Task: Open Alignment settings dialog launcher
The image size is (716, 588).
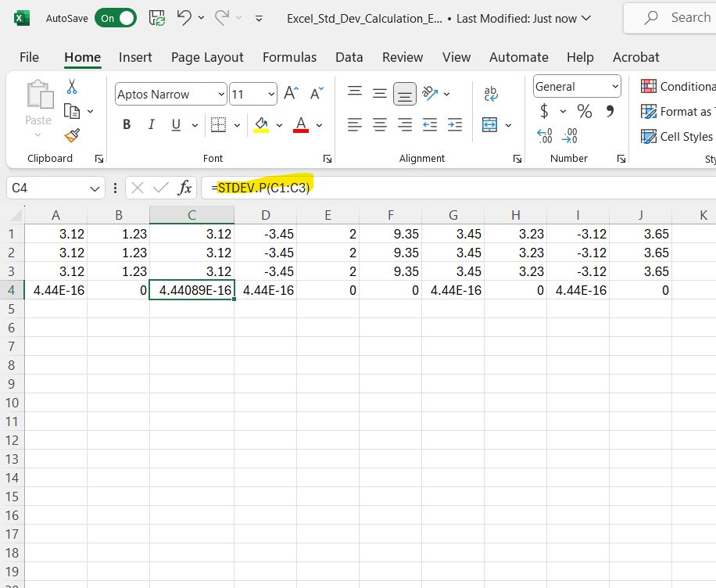Action: (517, 159)
